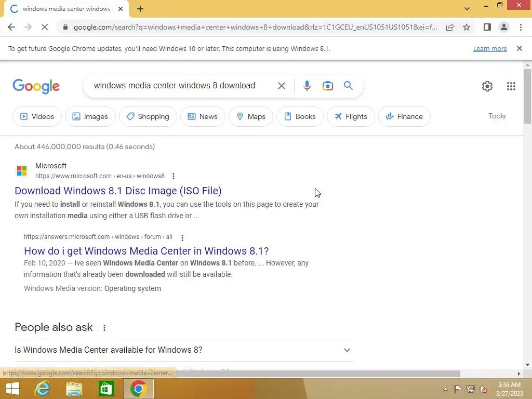Open Chrome's three-dot menu

(521, 27)
